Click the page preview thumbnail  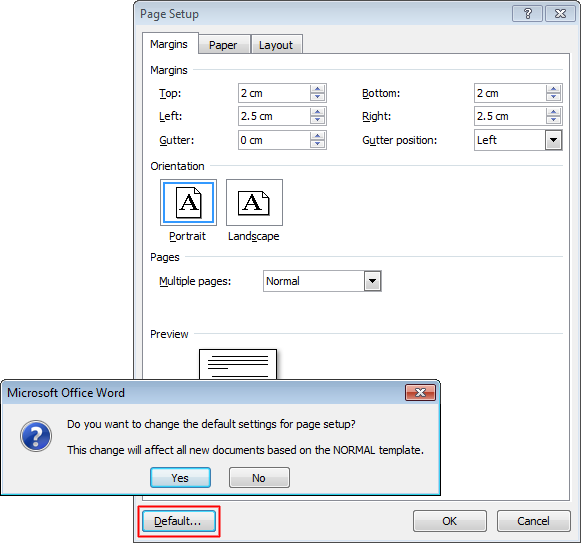coord(238,364)
